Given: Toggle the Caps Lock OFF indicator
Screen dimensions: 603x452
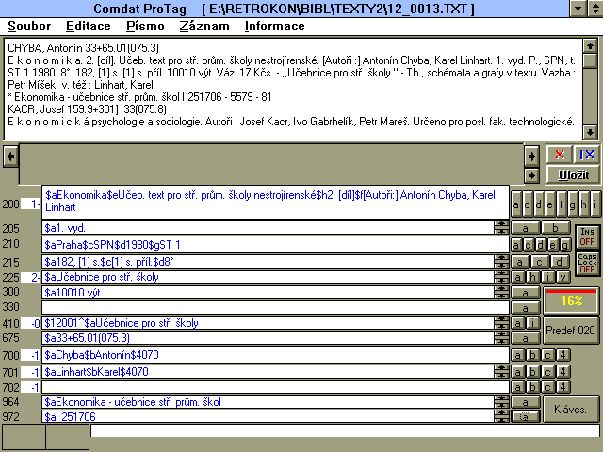Looking at the screenshot, I should click(x=586, y=264).
